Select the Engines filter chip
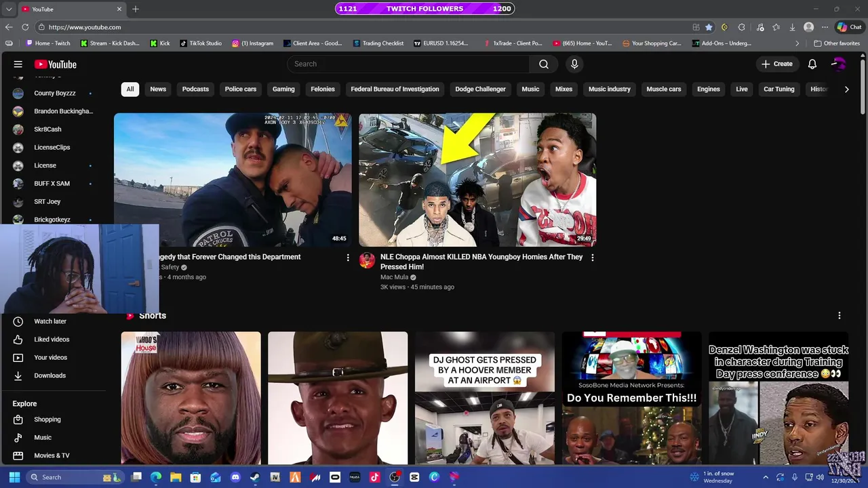868x488 pixels. click(x=709, y=89)
